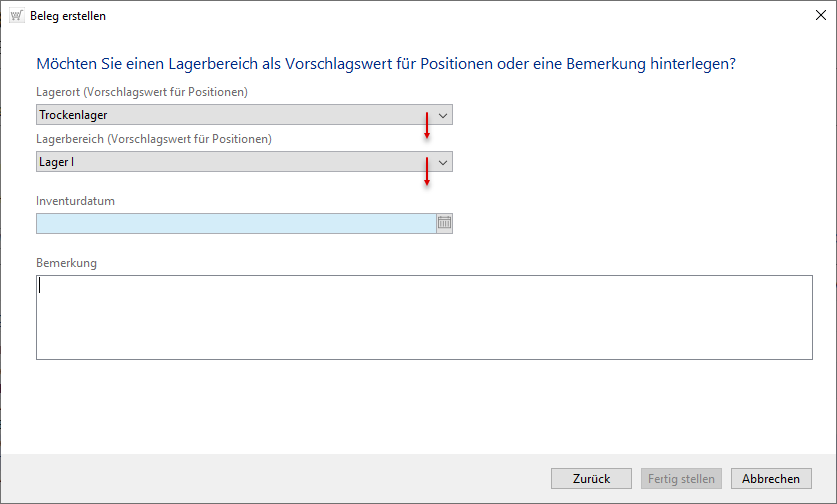Expand the Lagerbereich dropdown arrow

pos(444,161)
